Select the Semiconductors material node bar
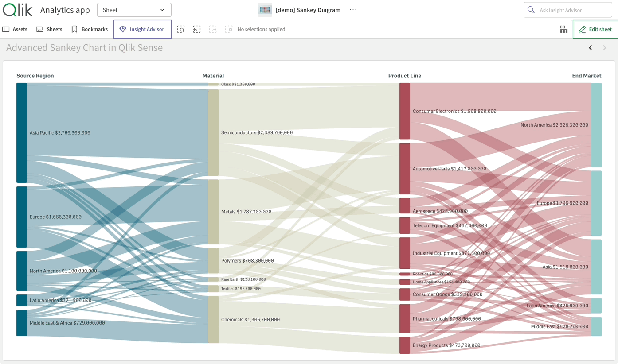Screen dimensions: 618x364 coord(213,132)
